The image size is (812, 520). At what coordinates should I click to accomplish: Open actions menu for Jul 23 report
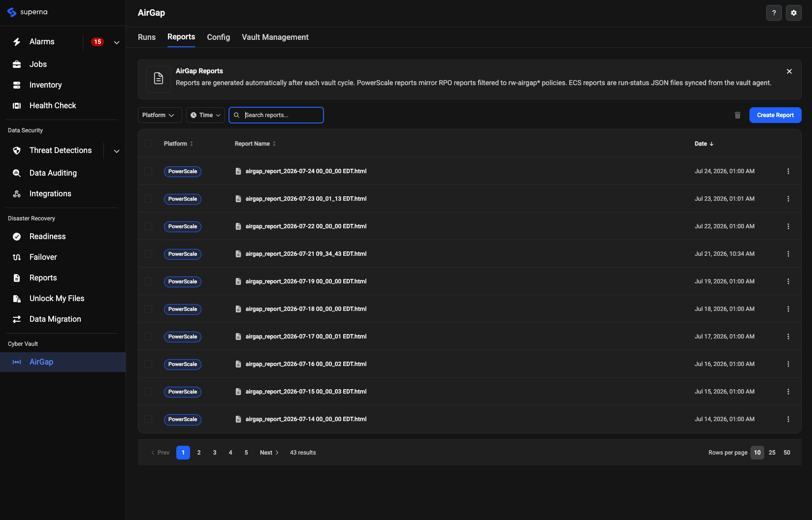[x=788, y=199]
